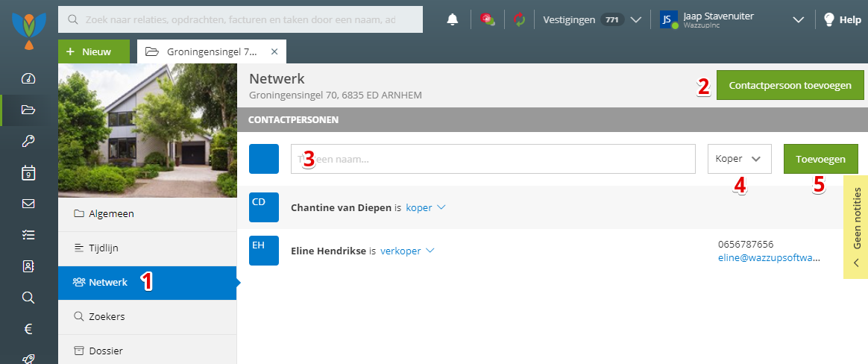This screenshot has height=364, width=868.
Task: Open eline@wazzupsoftwa... email link
Action: coord(769,257)
